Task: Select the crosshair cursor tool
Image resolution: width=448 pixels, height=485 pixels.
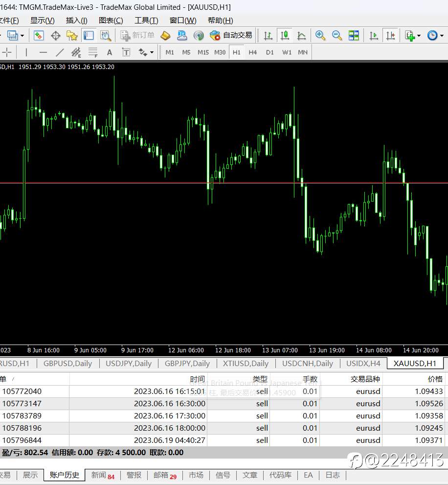Action: click(6, 52)
